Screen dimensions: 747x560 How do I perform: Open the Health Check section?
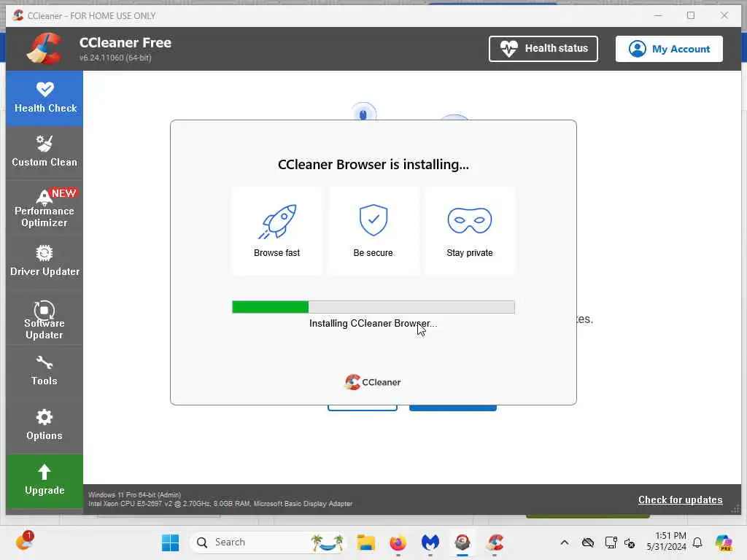[x=44, y=98]
